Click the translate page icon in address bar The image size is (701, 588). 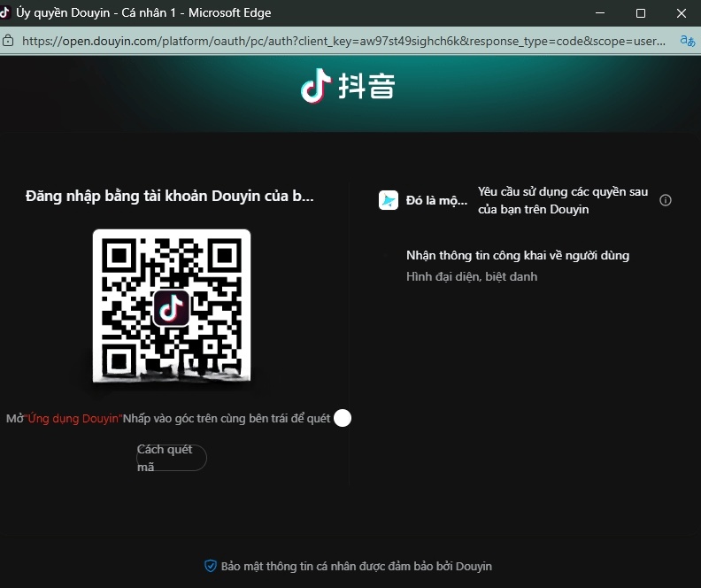(x=687, y=41)
